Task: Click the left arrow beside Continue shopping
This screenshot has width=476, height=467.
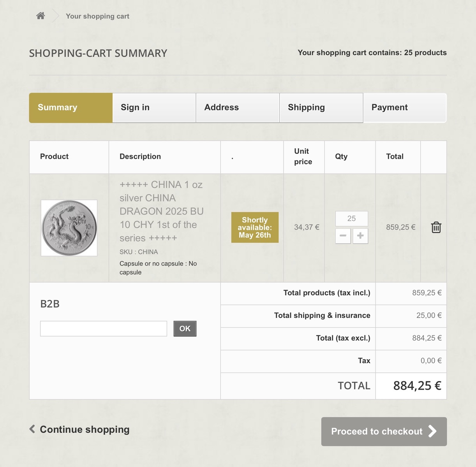Action: (x=32, y=429)
